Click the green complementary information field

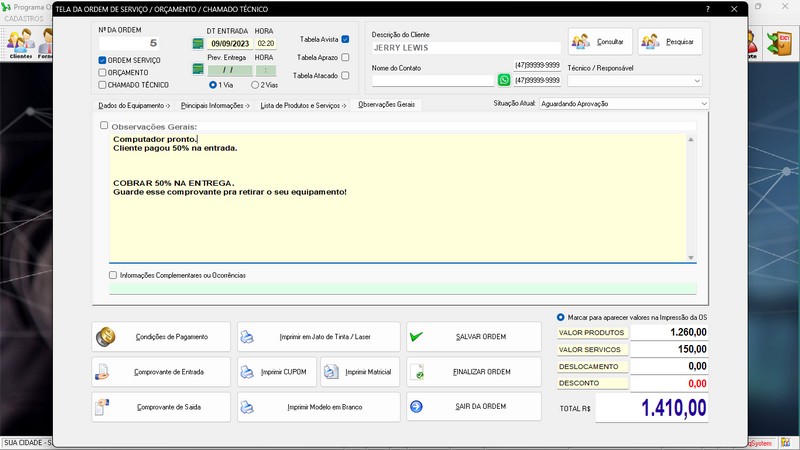click(x=403, y=288)
